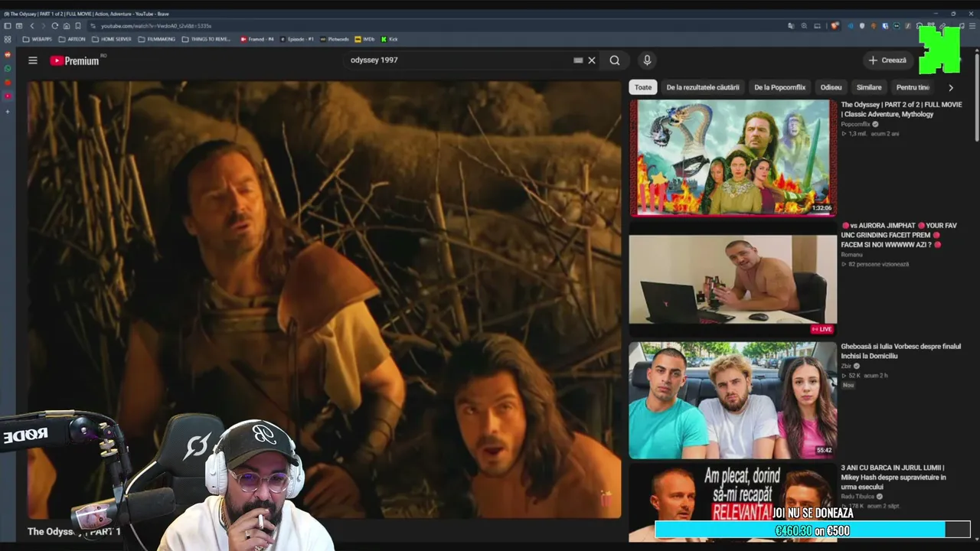Open '3 ANI CU BARCA IN JURUL LUMII' title
This screenshot has height=551, width=980.
(893, 477)
